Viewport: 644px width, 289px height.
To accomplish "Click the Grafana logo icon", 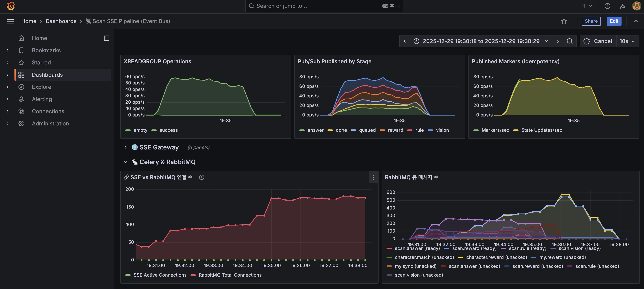I will pyautogui.click(x=11, y=6).
